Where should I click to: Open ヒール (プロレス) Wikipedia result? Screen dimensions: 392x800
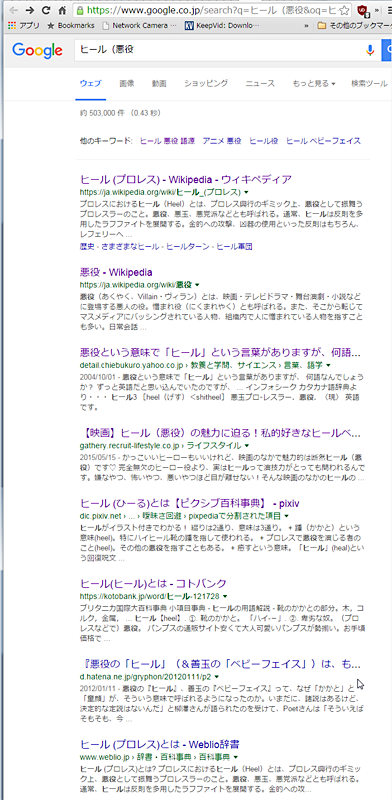point(186,180)
